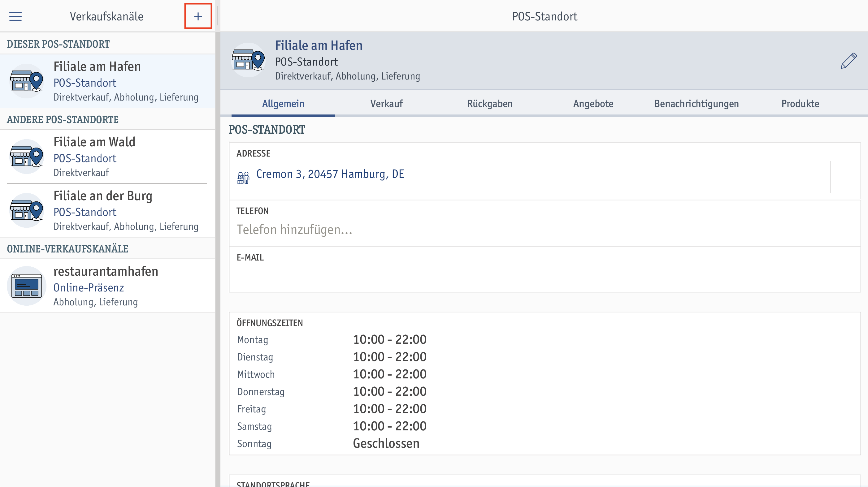Click the store icon in detail header
This screenshot has width=868, height=487.
tap(248, 60)
